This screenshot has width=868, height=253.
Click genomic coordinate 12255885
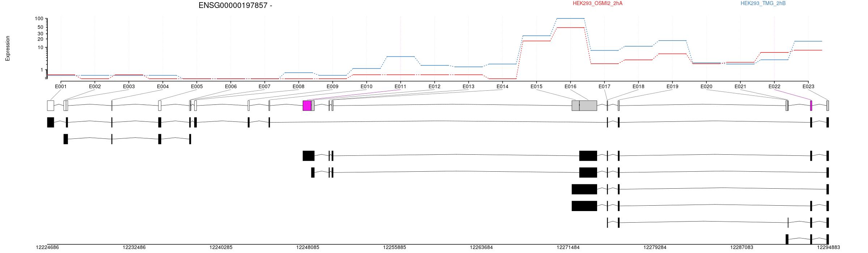click(395, 248)
